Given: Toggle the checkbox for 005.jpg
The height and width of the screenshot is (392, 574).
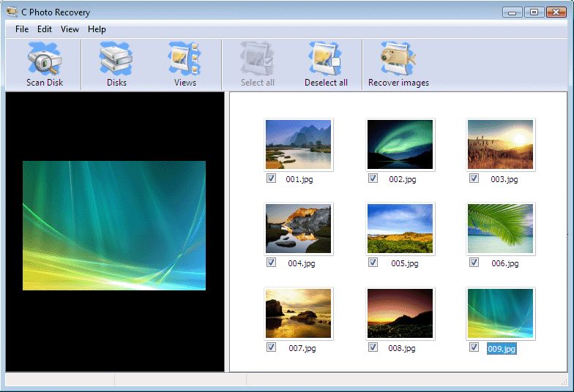Looking at the screenshot, I should click(373, 263).
